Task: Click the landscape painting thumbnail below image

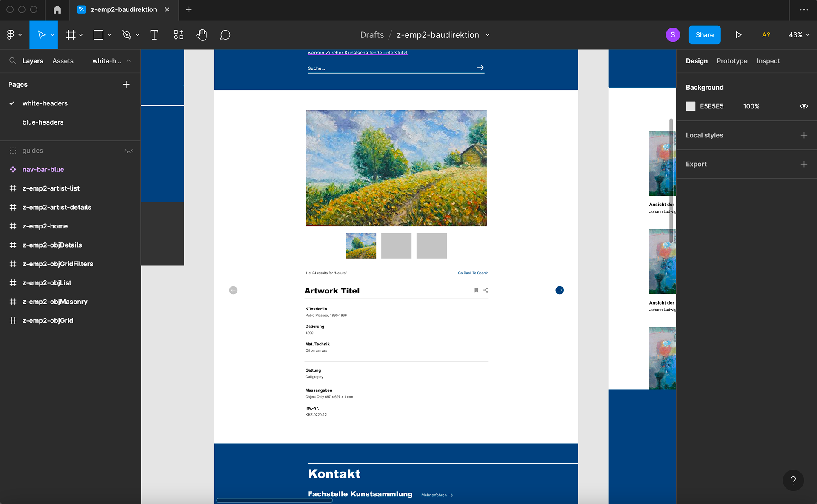Action: pyautogui.click(x=361, y=246)
